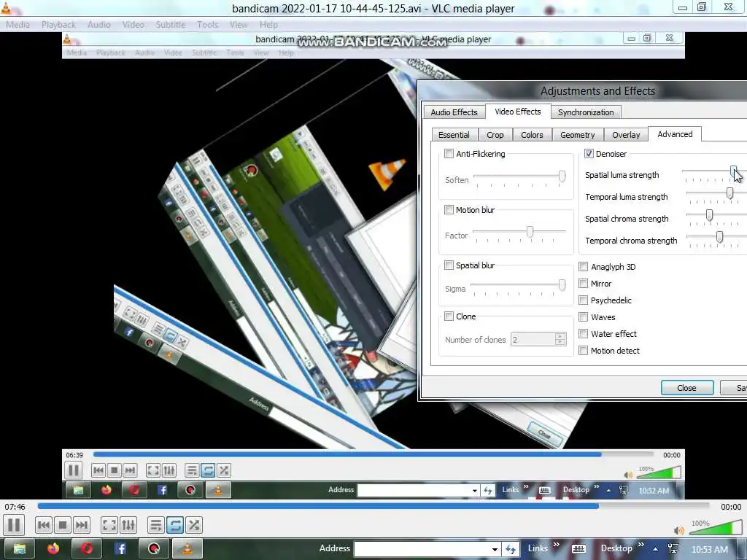This screenshot has width=747, height=560.
Task: Open the bottom taskbar Address dropdown arrow
Action: click(x=495, y=549)
